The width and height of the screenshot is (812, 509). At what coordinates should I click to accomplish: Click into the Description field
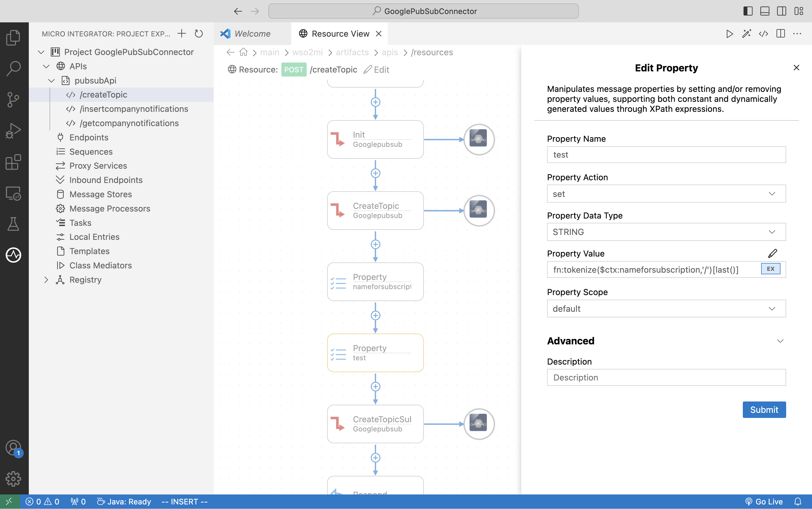pos(666,378)
